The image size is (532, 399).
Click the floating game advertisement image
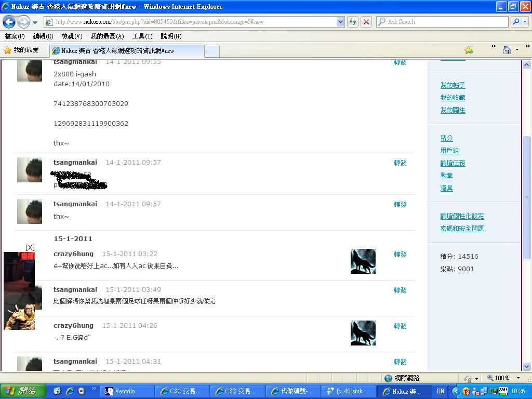pyautogui.click(x=19, y=291)
